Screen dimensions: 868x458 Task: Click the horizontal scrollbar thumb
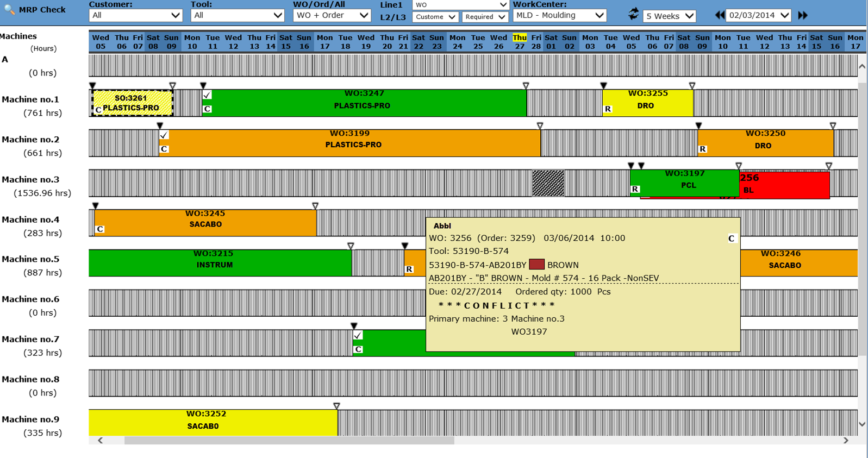click(289, 441)
